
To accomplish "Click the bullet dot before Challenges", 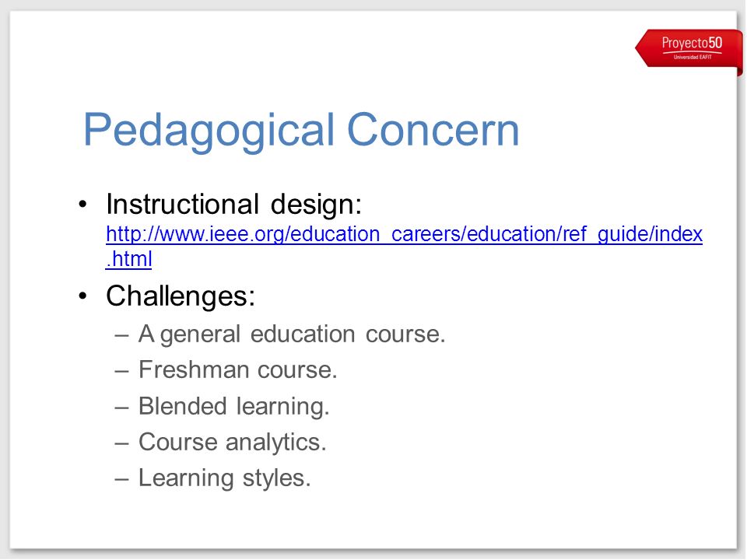I will [x=83, y=296].
